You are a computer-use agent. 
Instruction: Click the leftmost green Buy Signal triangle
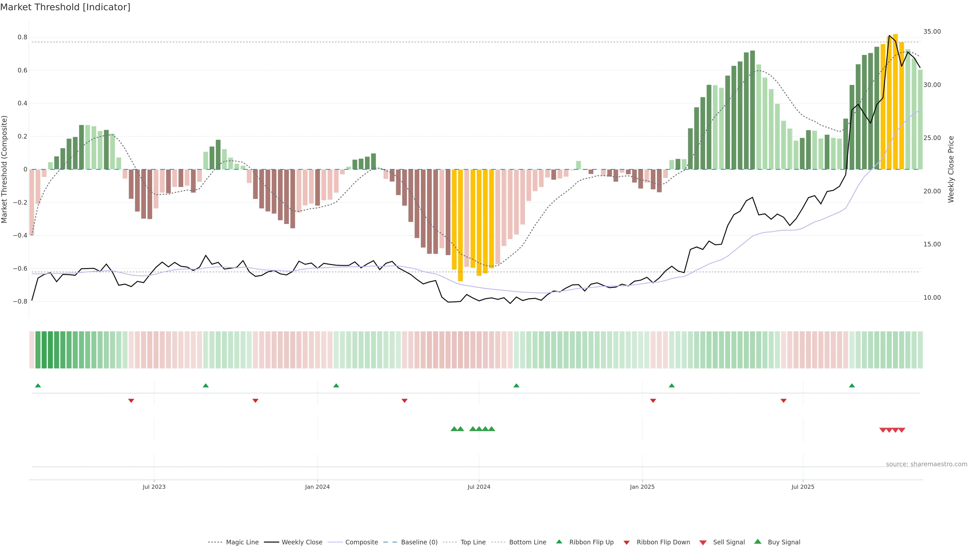click(454, 429)
